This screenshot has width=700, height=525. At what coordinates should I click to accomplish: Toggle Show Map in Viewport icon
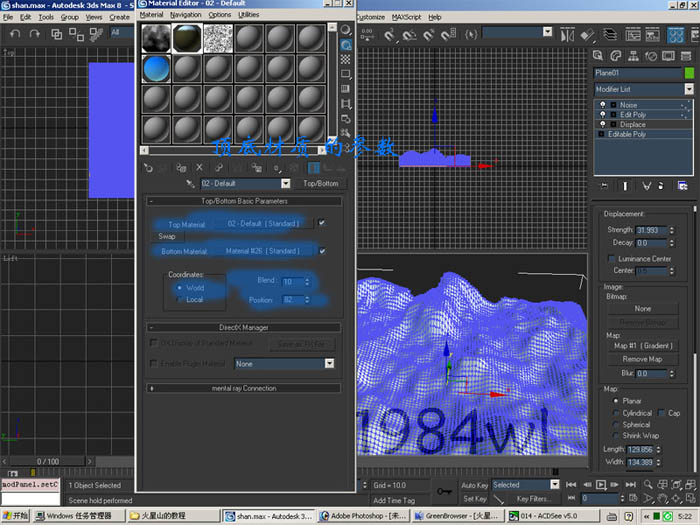[295, 167]
